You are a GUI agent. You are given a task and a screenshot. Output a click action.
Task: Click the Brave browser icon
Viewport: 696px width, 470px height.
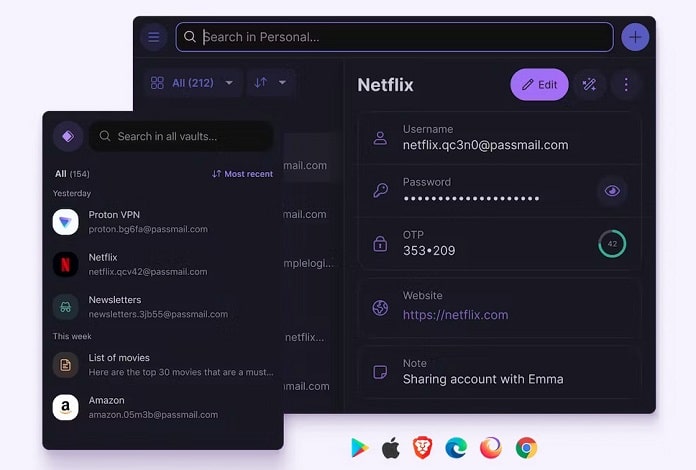click(x=422, y=447)
